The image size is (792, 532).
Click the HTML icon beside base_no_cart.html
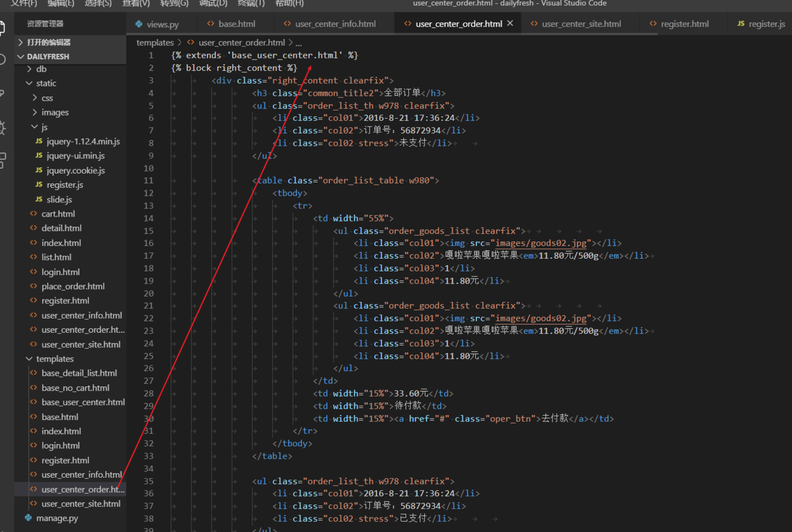[34, 388]
